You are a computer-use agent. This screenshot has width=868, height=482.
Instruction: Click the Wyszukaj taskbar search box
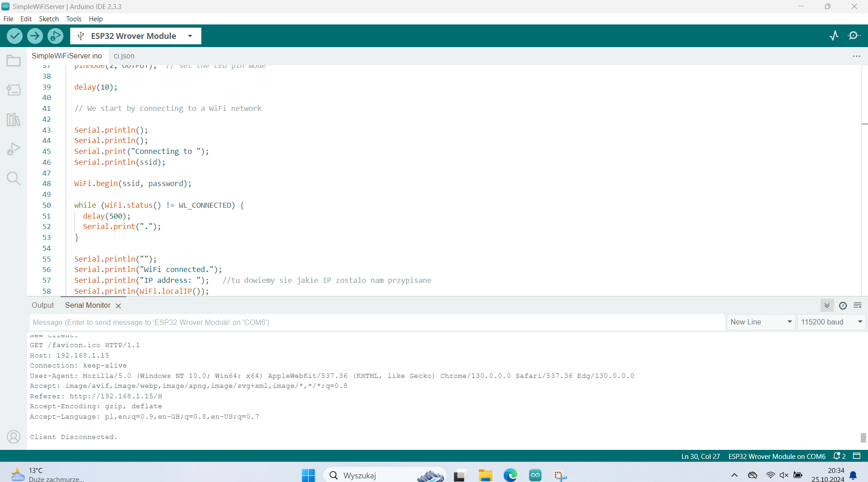click(x=385, y=475)
